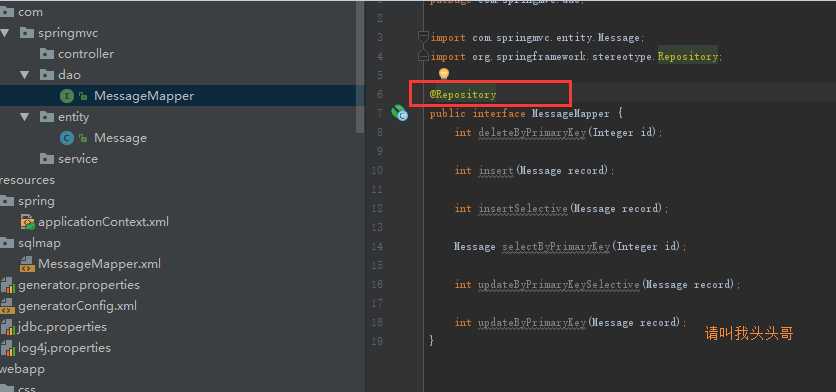Click the insert method name on line 10

(496, 171)
